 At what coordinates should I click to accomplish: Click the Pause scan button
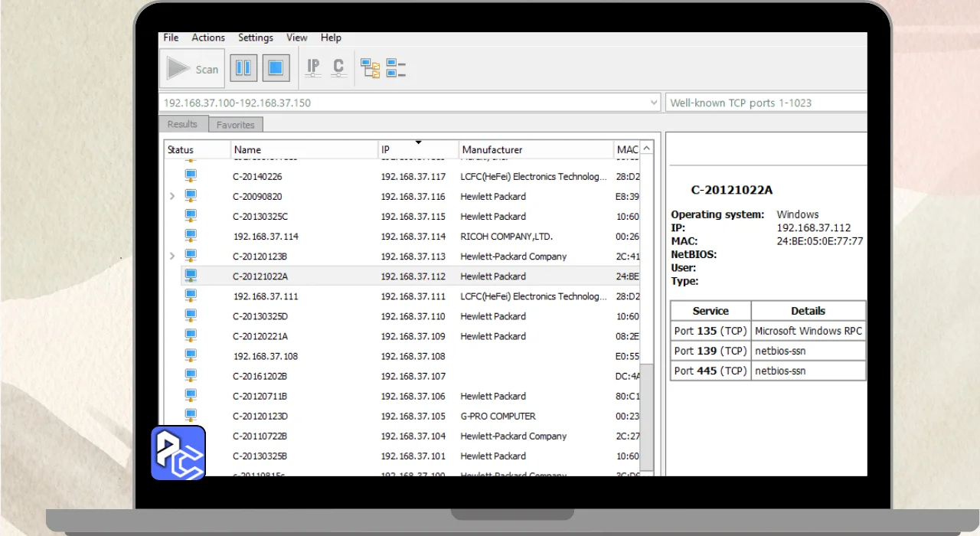(x=243, y=68)
